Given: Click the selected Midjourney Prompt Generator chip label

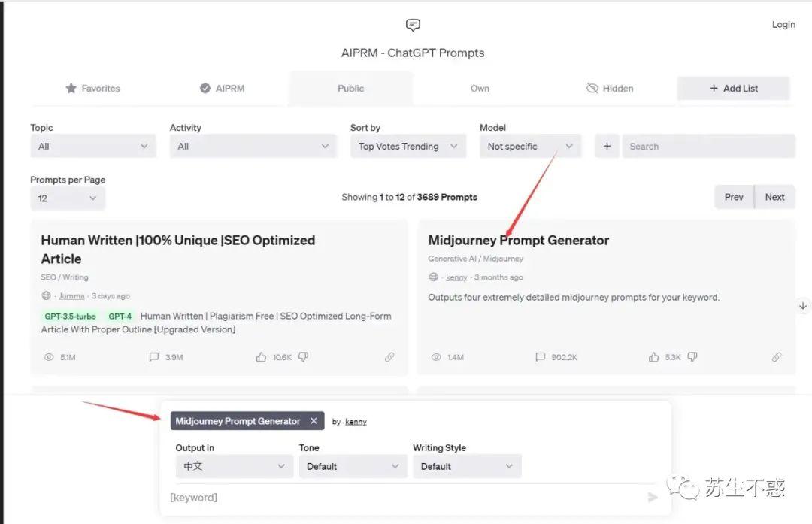Looking at the screenshot, I should [x=238, y=421].
